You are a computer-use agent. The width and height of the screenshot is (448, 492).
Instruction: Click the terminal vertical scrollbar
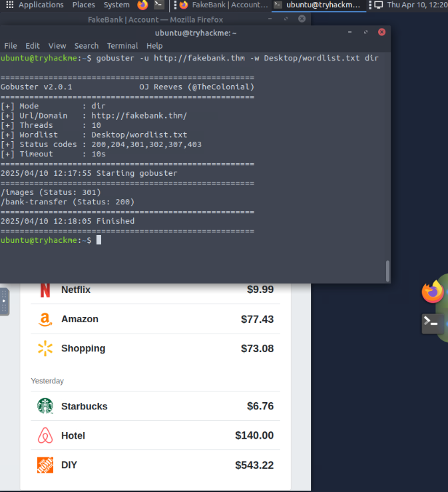[388, 270]
